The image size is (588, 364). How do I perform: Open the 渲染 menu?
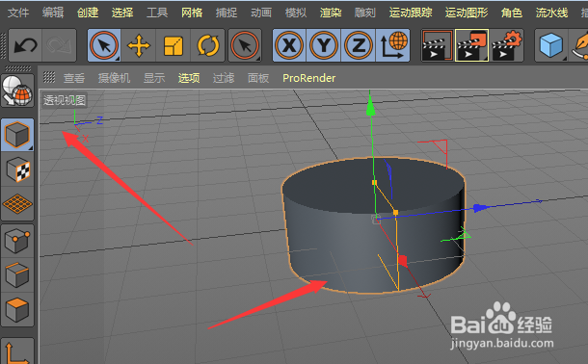click(x=331, y=13)
